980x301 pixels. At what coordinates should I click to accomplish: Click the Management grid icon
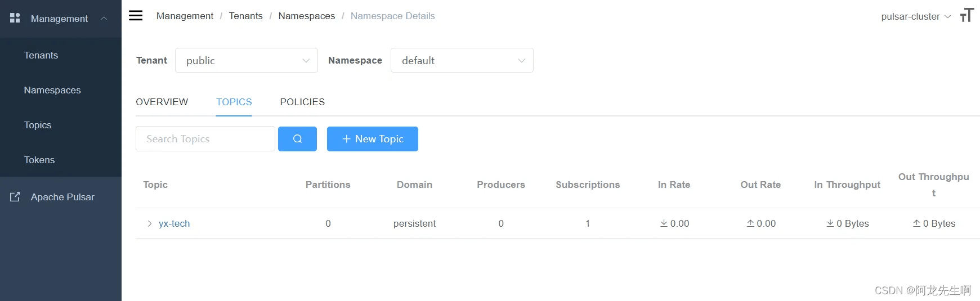pos(15,18)
